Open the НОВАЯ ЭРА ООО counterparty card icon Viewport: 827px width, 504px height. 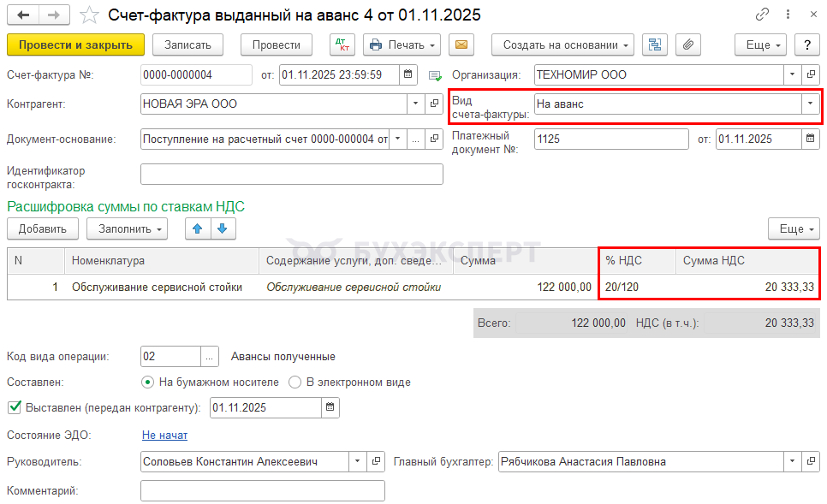coord(434,104)
